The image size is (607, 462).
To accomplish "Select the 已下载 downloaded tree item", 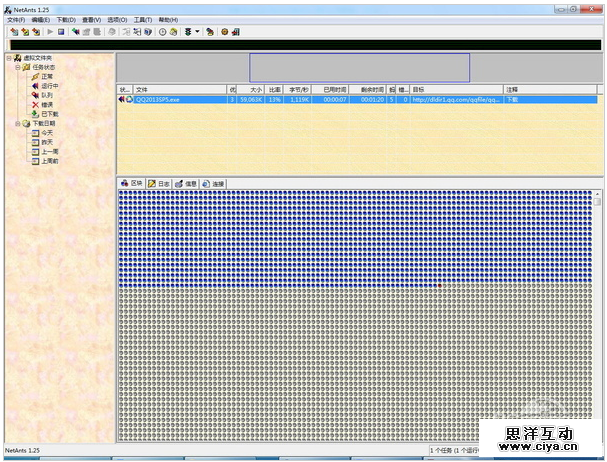I will point(50,113).
